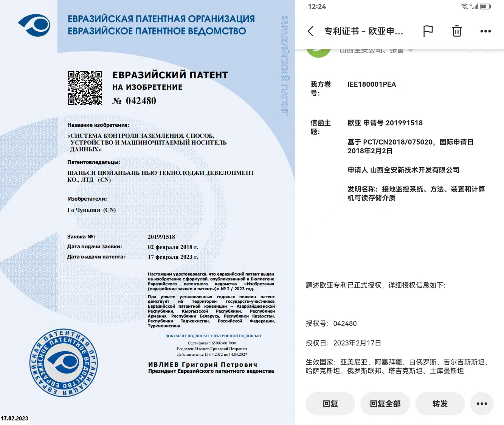Click НА ИЗОБРЕТЕНИЕ subtitle

click(x=147, y=87)
